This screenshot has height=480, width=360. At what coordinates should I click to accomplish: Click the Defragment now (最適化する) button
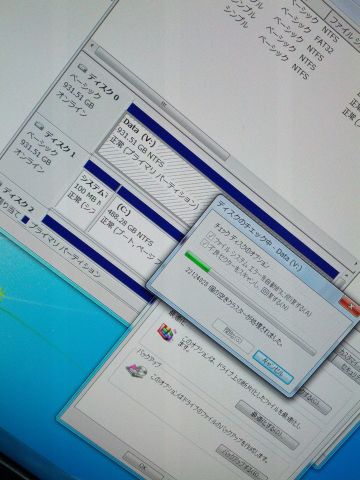click(x=268, y=425)
